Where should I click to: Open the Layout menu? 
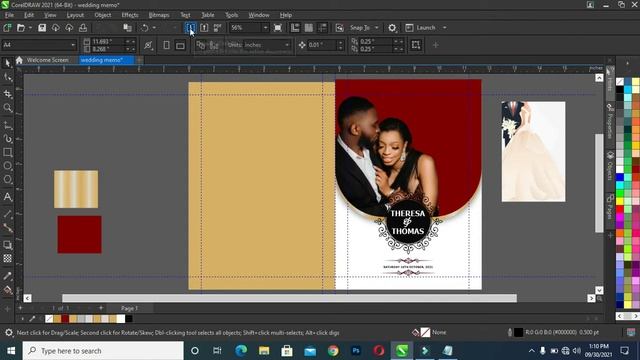[75, 15]
